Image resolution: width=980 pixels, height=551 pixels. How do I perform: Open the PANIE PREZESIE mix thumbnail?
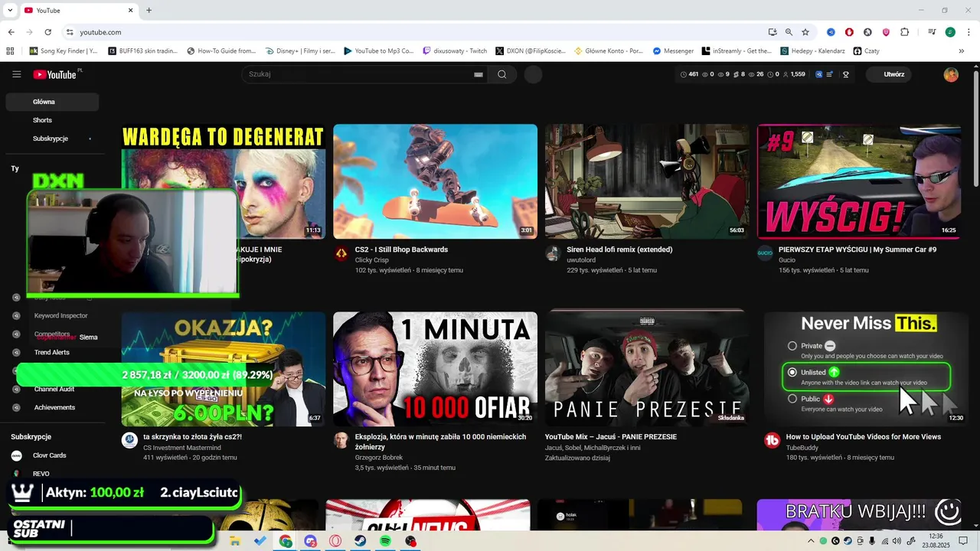[647, 369]
